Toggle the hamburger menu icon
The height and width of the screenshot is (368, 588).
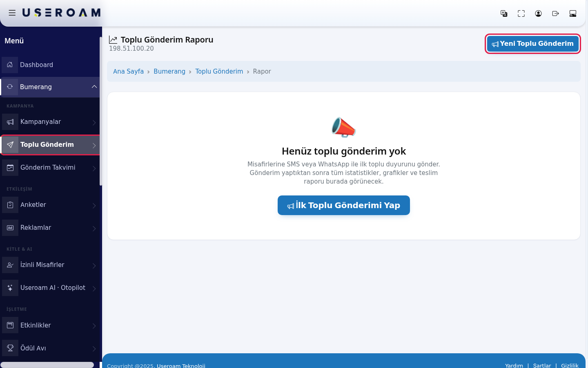coord(12,13)
